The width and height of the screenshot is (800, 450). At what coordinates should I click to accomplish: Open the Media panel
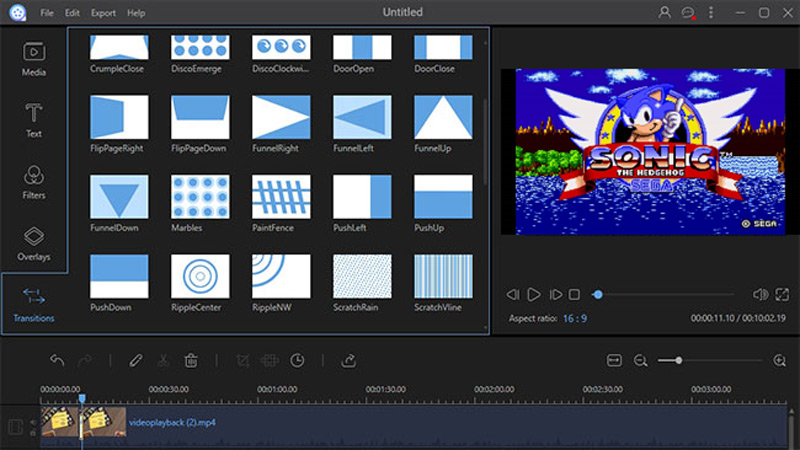pyautogui.click(x=34, y=59)
